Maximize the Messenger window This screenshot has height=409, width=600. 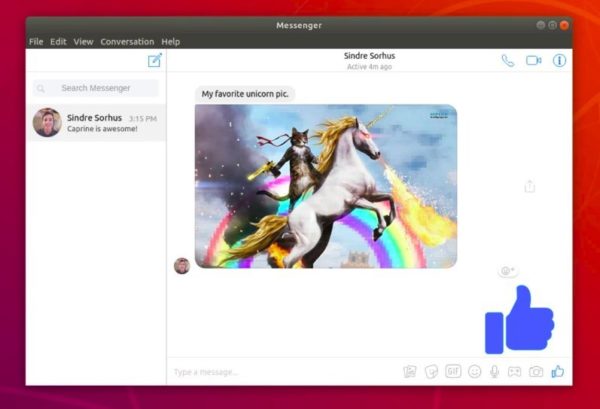pyautogui.click(x=552, y=25)
